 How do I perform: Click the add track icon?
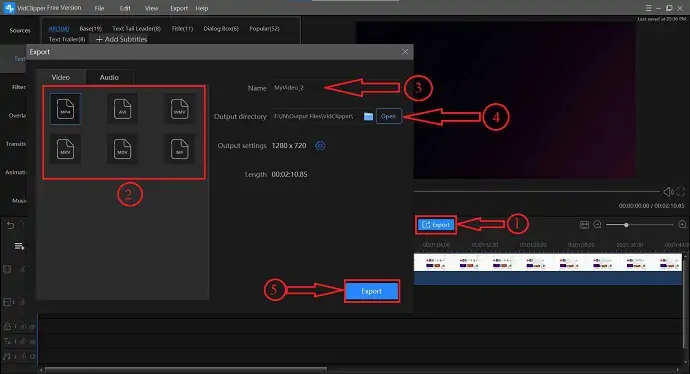pyautogui.click(x=19, y=246)
